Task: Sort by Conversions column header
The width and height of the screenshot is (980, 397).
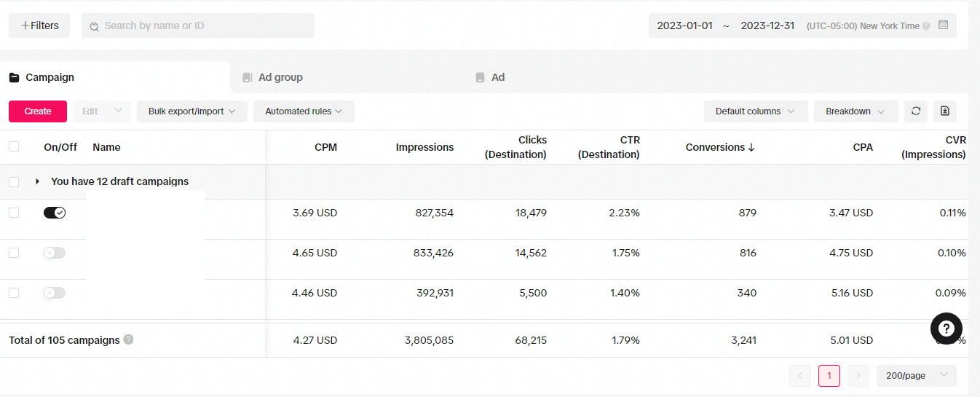Action: click(x=720, y=147)
